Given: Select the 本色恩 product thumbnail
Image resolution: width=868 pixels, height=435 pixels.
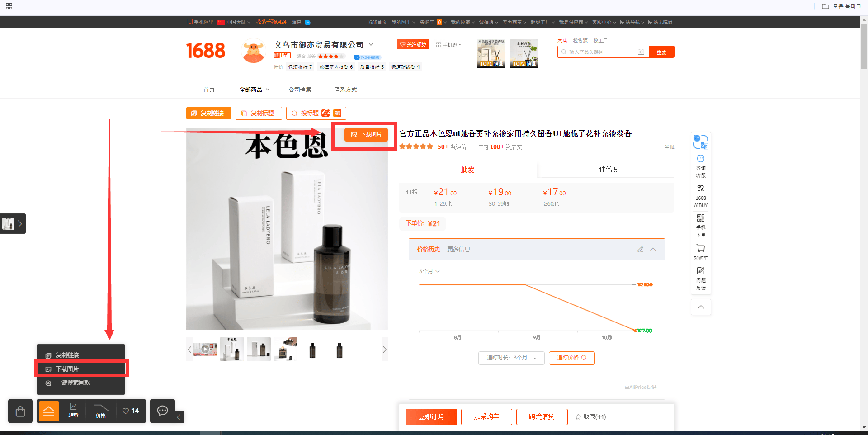Looking at the screenshot, I should 231,349.
